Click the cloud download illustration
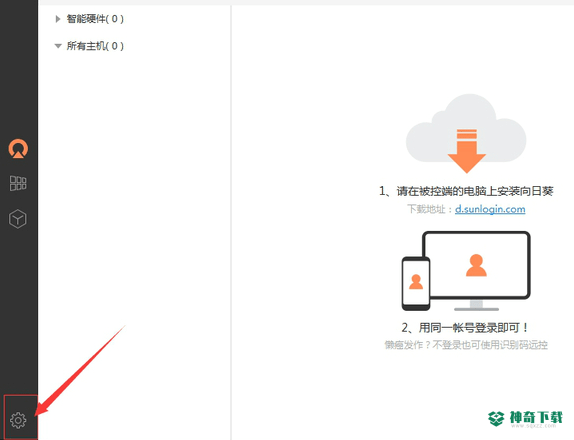 pos(466,132)
